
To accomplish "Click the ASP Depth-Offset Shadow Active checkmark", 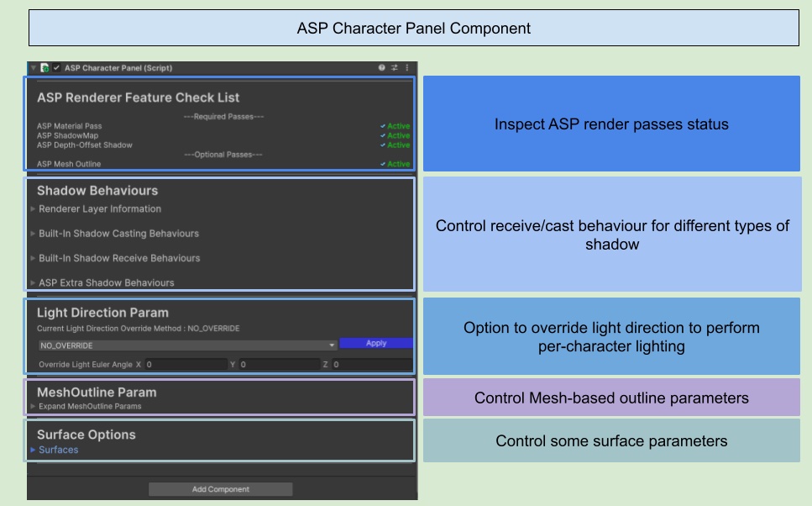I will [383, 145].
